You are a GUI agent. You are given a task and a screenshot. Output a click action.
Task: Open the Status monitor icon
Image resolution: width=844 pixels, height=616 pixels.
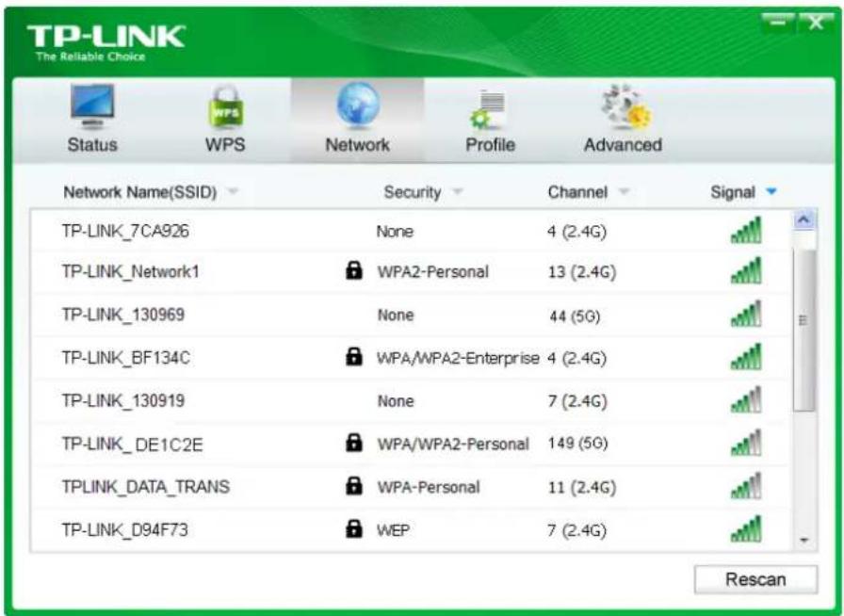[92, 106]
